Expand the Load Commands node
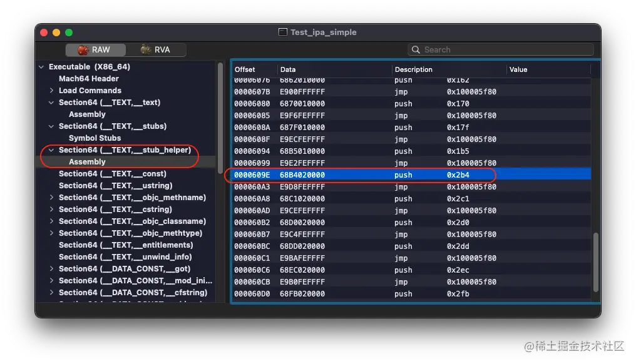 point(51,91)
